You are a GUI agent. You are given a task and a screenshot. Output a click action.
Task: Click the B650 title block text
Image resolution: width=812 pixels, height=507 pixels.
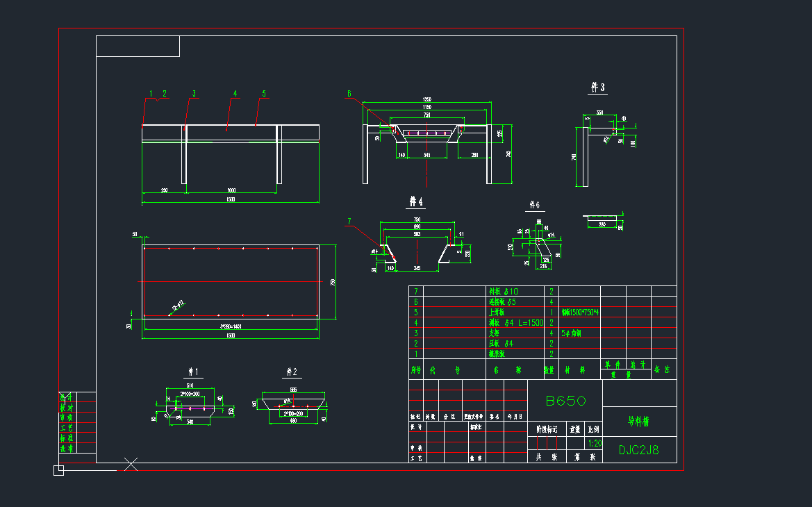(x=565, y=401)
